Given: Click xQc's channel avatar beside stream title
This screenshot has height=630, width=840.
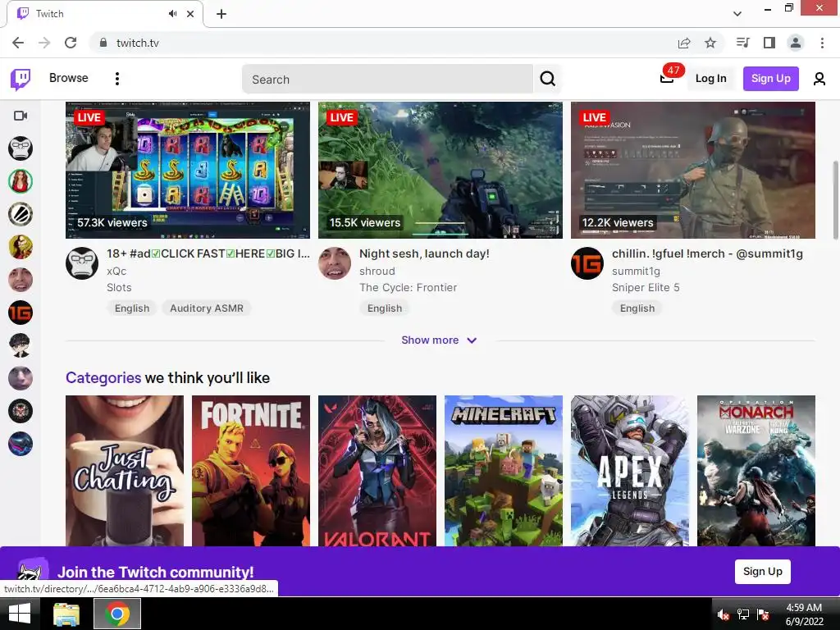Looking at the screenshot, I should [x=82, y=263].
